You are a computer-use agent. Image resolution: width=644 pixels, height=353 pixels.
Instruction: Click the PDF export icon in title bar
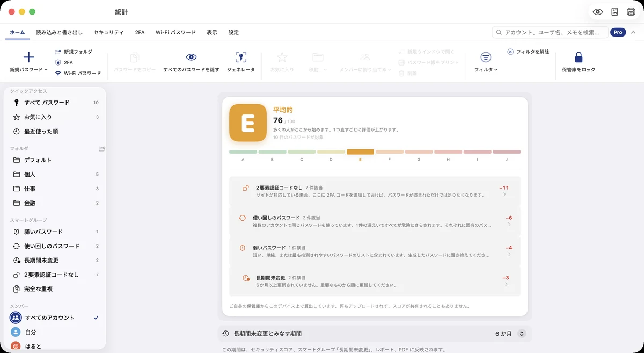pos(615,12)
